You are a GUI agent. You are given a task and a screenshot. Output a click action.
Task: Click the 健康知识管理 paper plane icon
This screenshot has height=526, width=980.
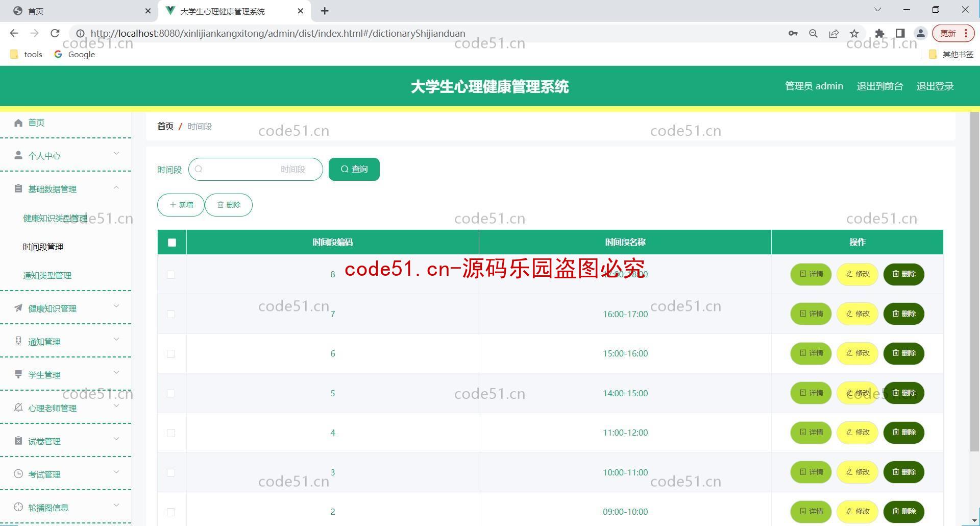point(18,308)
